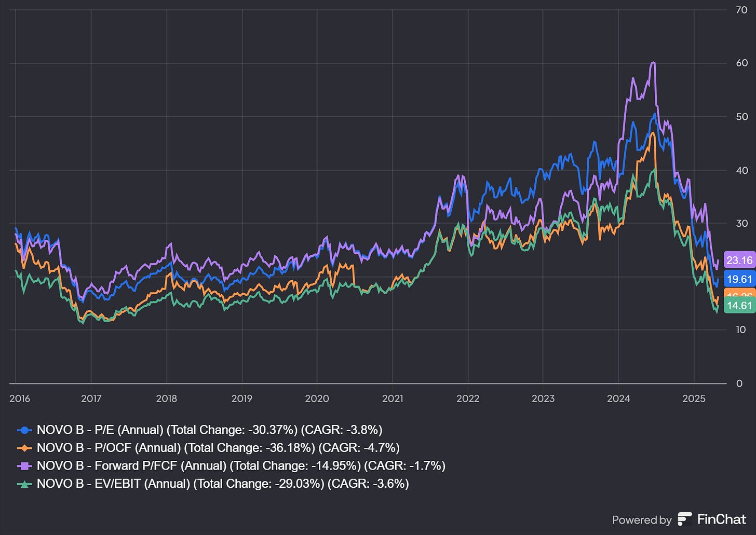This screenshot has height=535, width=756.
Task: Click the purple Forward P/FCF legend marker
Action: tap(24, 466)
